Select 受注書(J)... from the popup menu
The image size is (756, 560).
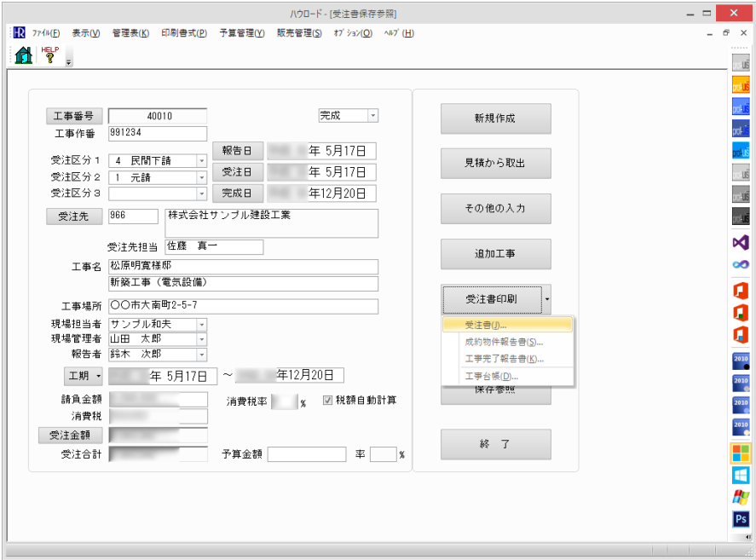pos(486,325)
